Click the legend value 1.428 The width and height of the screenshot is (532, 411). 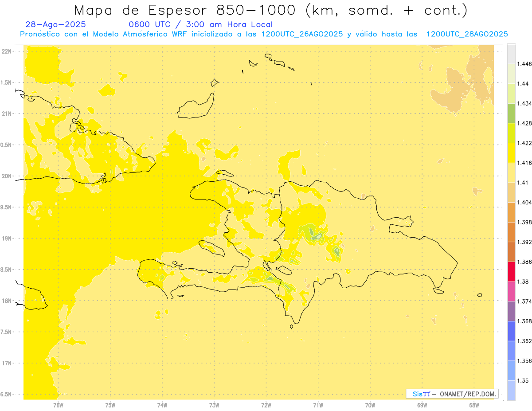(524, 123)
